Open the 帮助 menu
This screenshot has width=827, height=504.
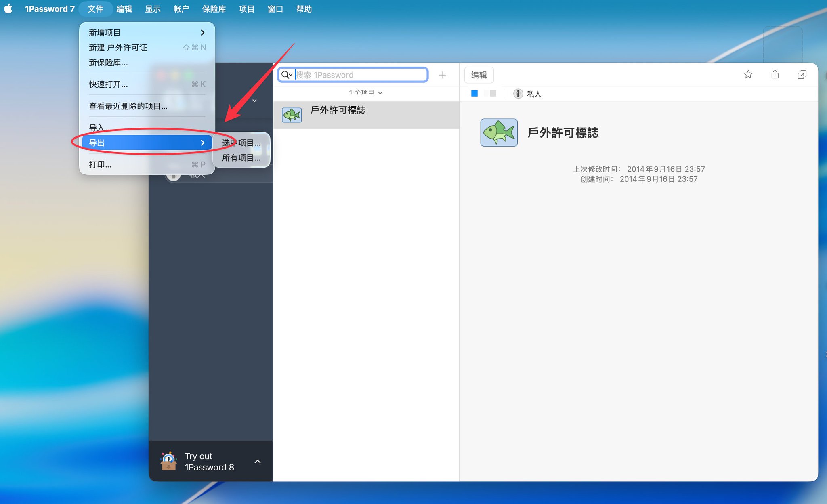coord(304,9)
